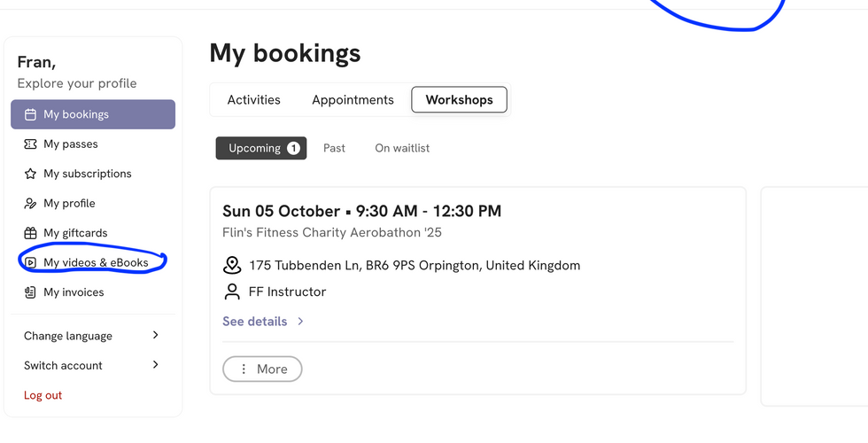Show Past bookings
Screen dimensions: 868x443
pyautogui.click(x=334, y=148)
